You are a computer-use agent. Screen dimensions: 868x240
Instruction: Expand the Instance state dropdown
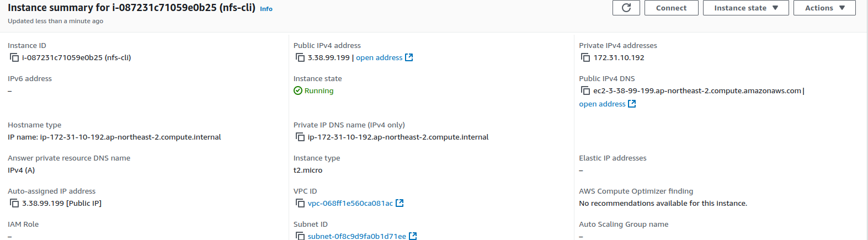point(745,8)
